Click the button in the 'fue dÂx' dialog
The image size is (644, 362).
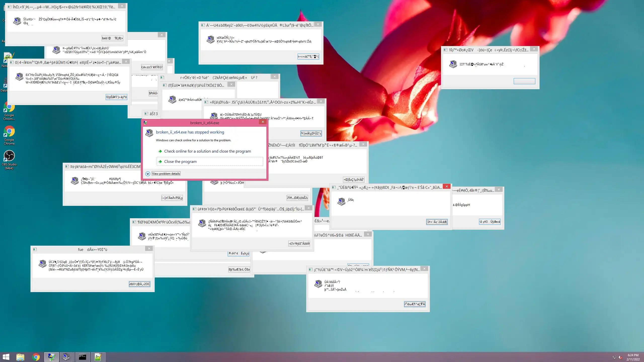coord(140,284)
